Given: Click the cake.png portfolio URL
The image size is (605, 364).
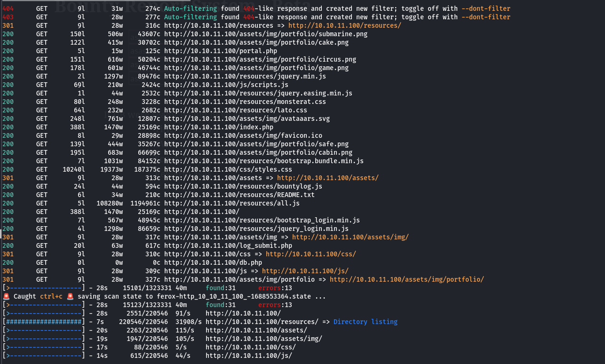Looking at the screenshot, I should [256, 42].
